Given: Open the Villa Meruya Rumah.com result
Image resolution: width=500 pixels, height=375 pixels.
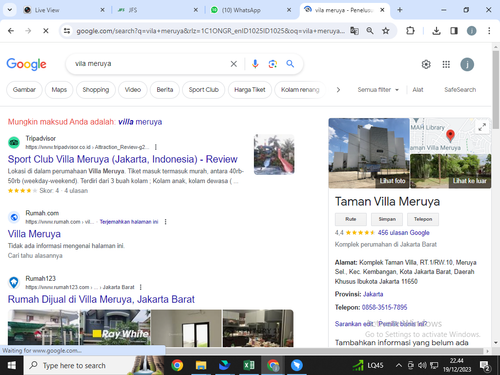Looking at the screenshot, I should [34, 234].
